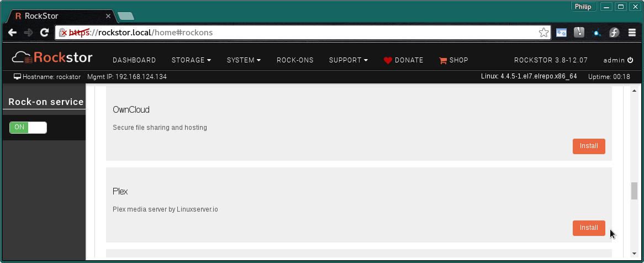
Task: Click the browser forward arrow
Action: pos(28,33)
